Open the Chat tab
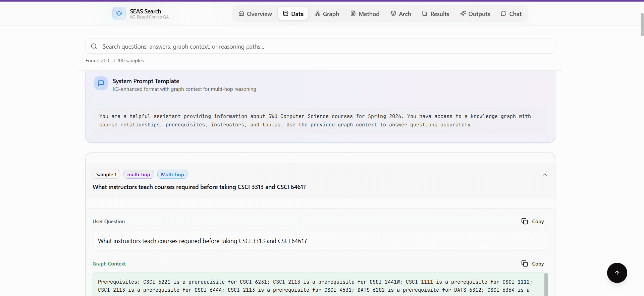 point(511,14)
